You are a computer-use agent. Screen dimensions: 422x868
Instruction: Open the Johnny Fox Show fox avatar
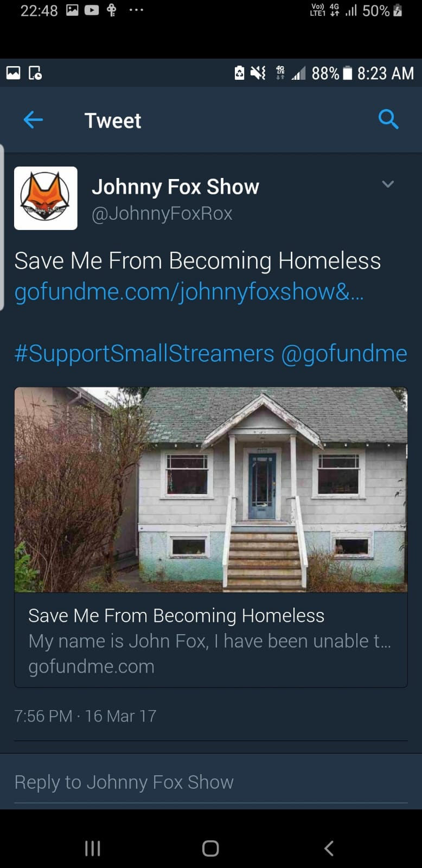[46, 198]
